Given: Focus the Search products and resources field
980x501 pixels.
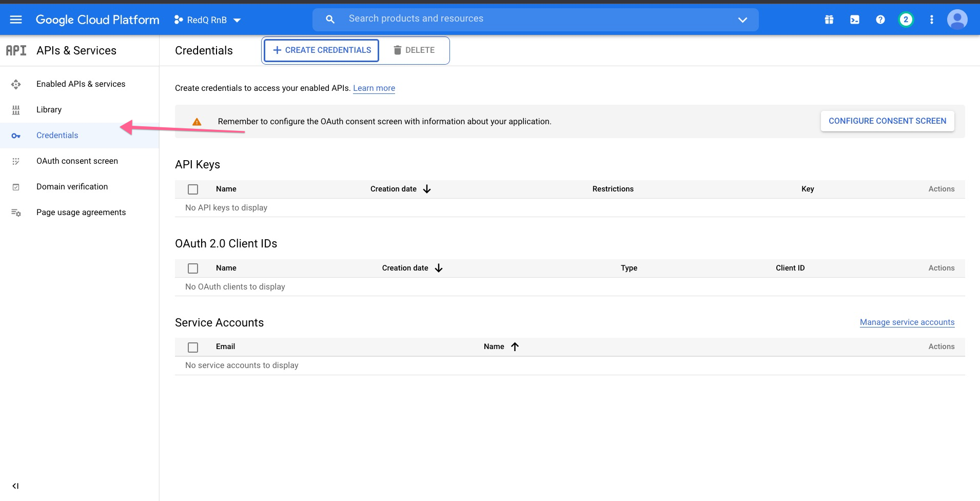Looking at the screenshot, I should 536,19.
